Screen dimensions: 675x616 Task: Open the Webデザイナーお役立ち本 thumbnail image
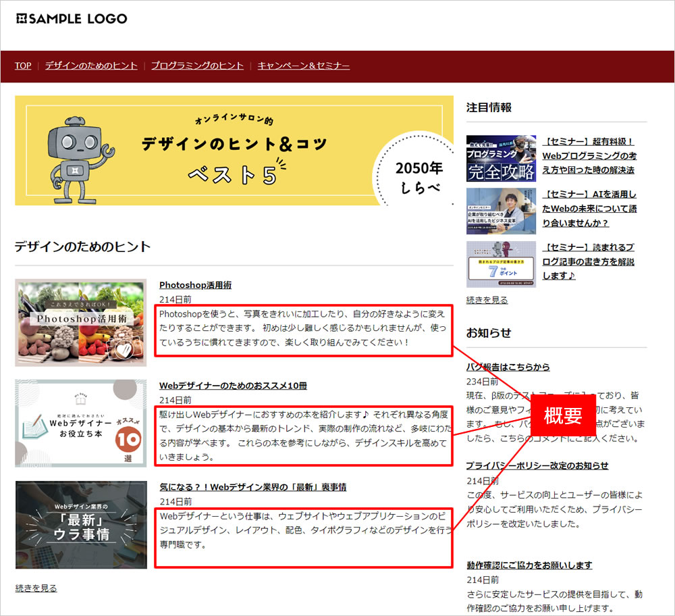80,423
